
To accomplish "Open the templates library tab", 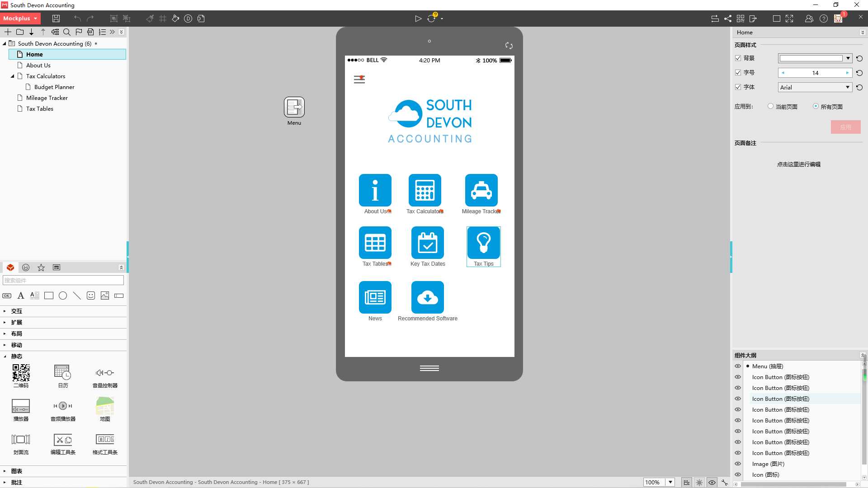I will (57, 267).
